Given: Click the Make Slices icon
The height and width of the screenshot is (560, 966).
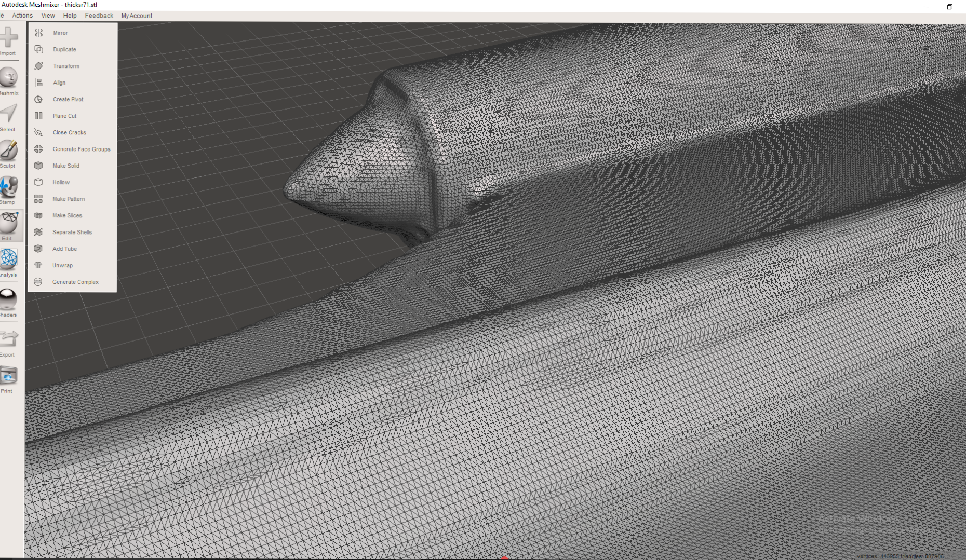Looking at the screenshot, I should [x=38, y=215].
